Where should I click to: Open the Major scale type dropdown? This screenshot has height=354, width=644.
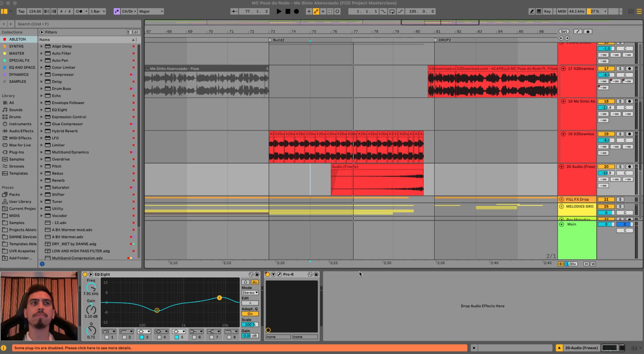pos(151,11)
